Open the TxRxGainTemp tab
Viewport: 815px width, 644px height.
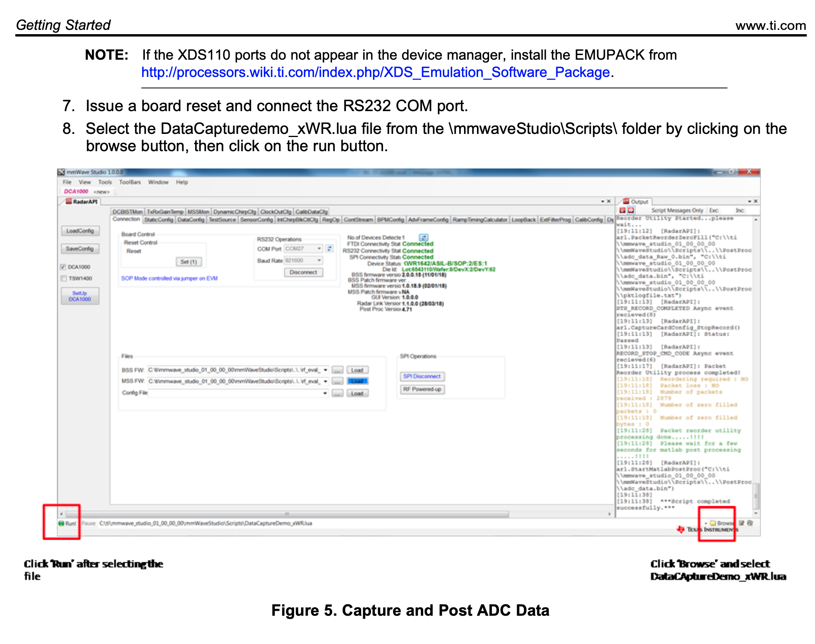click(x=165, y=212)
